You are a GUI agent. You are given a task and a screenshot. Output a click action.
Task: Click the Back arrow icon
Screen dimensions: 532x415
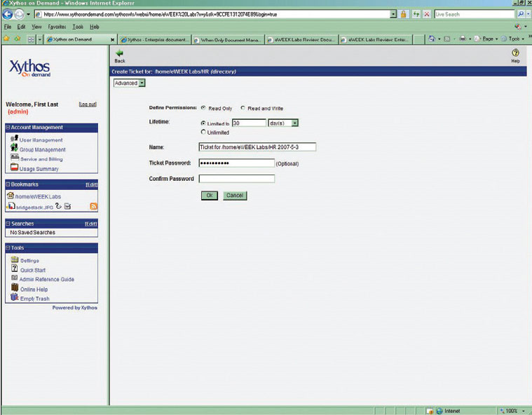pyautogui.click(x=119, y=53)
